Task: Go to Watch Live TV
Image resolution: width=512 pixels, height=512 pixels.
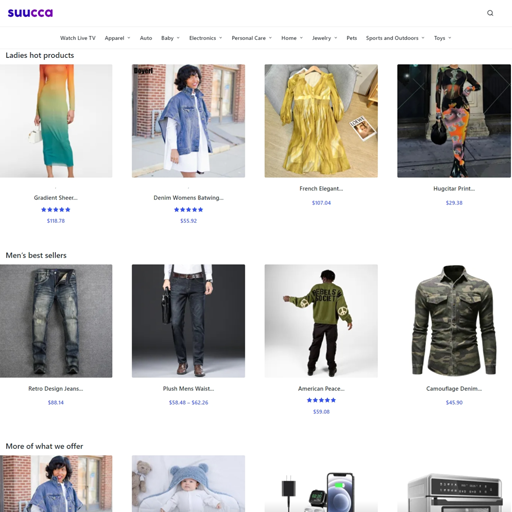Action: tap(78, 38)
